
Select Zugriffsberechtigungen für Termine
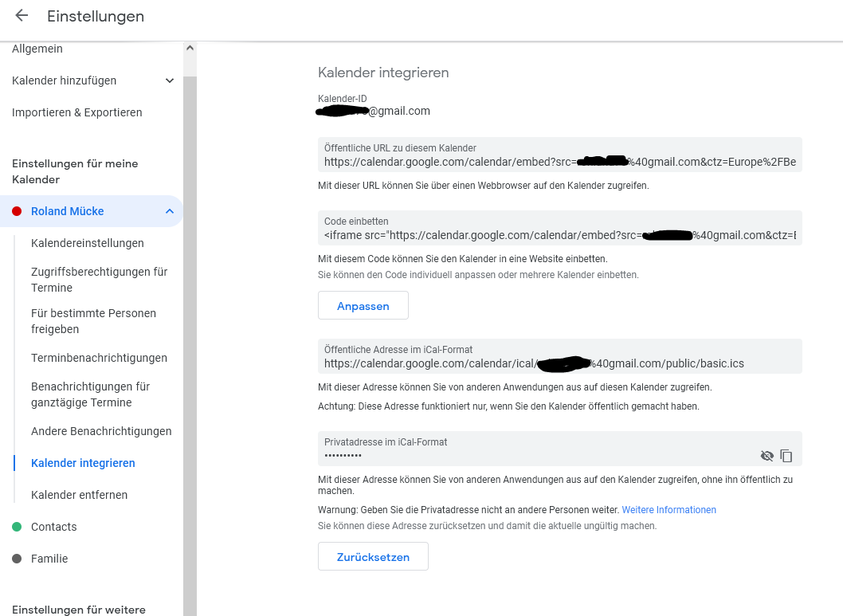tap(100, 280)
